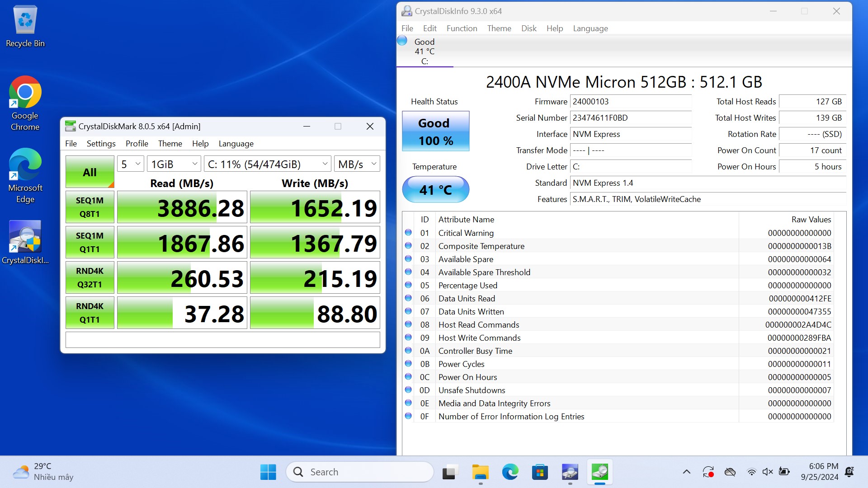868x488 pixels.
Task: Open Windows Start button on taskbar
Action: pyautogui.click(x=268, y=472)
